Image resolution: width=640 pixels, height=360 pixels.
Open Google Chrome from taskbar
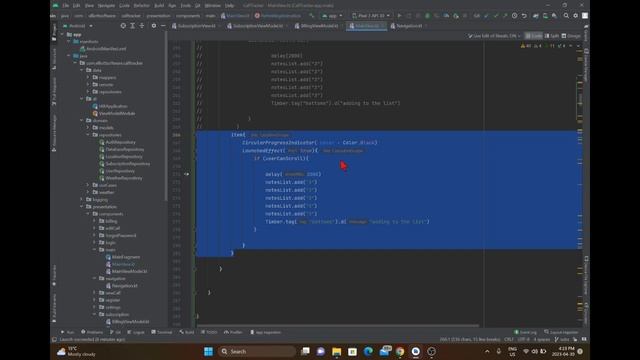tap(400, 351)
